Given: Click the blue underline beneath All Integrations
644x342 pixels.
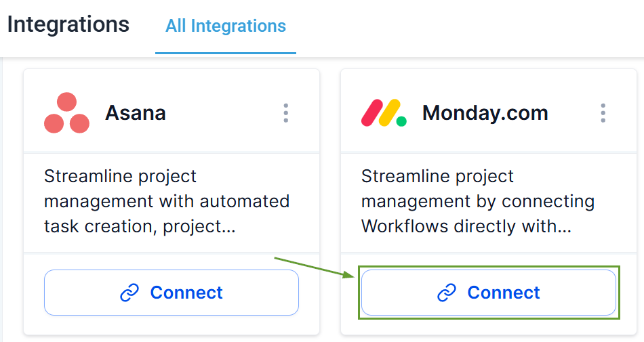Looking at the screenshot, I should (x=226, y=53).
